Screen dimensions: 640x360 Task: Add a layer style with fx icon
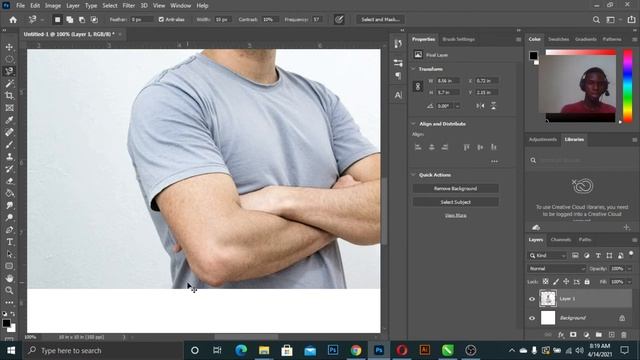click(x=561, y=335)
